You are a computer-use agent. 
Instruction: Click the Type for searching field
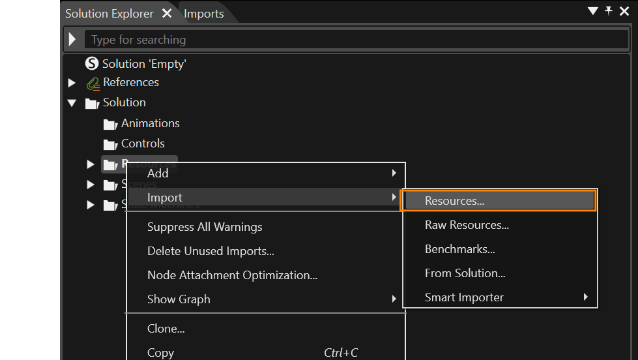coord(356,40)
